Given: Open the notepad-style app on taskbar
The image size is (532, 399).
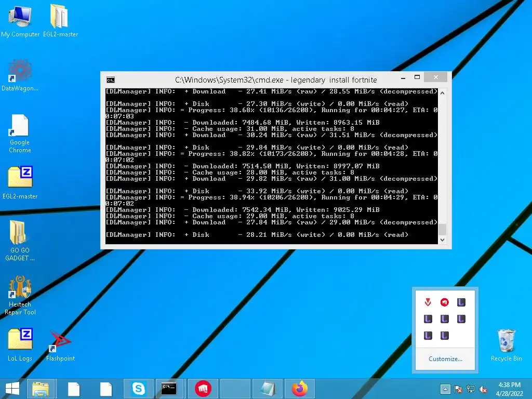Looking at the screenshot, I should pos(268,389).
